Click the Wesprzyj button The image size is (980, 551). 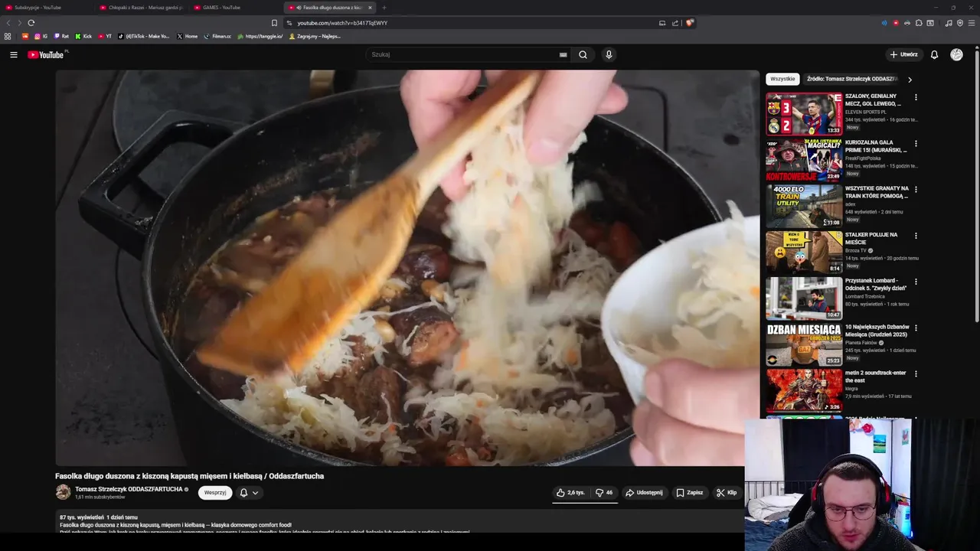[215, 493]
